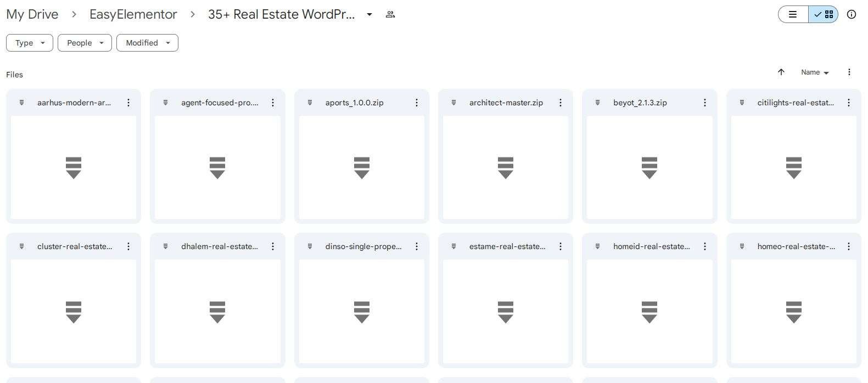Open more options for beyot_2.1.3.zip
Image resolution: width=868 pixels, height=383 pixels.
705,103
